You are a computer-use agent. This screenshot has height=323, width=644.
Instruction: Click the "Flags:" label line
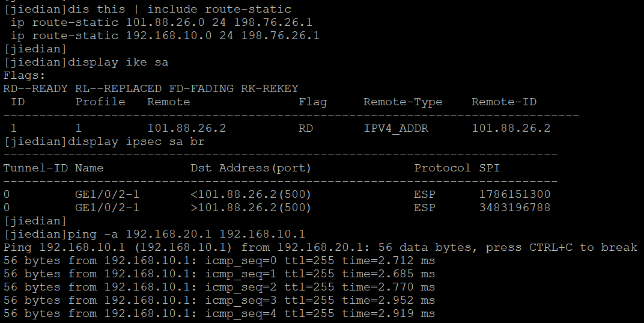point(25,75)
